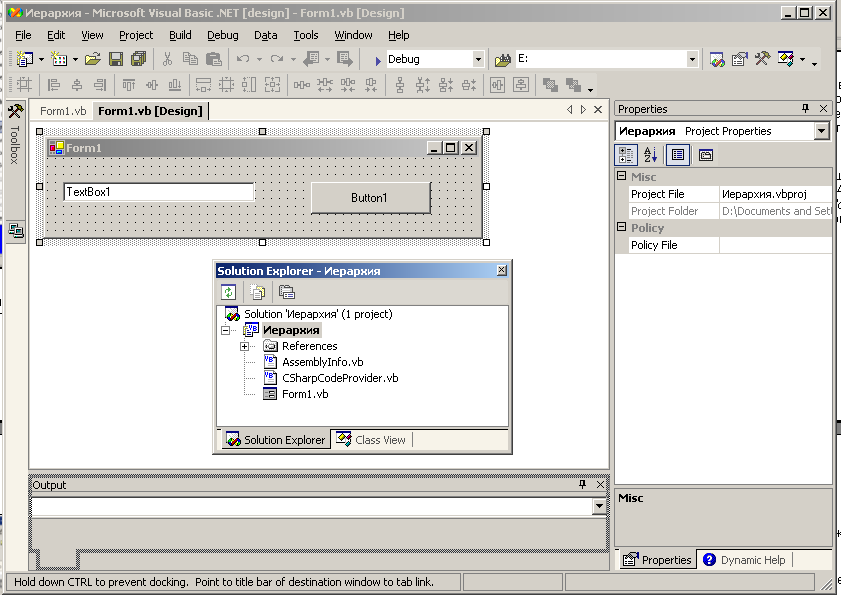Toggle auto-hide pin on Properties panel
This screenshot has height=595, width=841.
(x=805, y=108)
